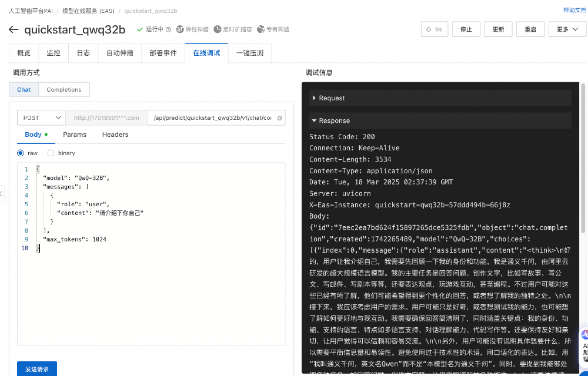588x376 pixels.
Task: Click the back arrow beside quickstart_qwq32b
Action: 13,30
